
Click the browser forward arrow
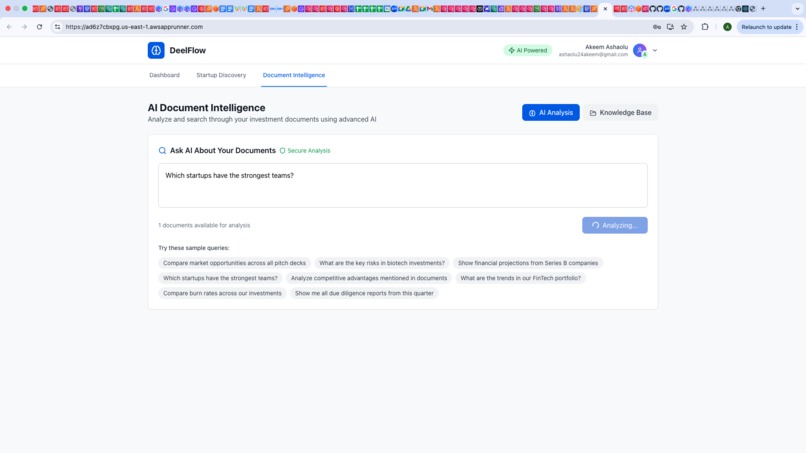[x=24, y=27]
